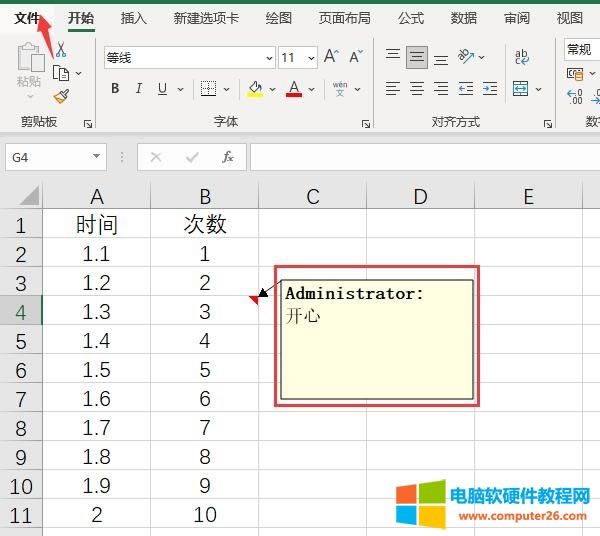Open the 字体 group dialog launcher
Viewport: 600px width, 536px height.
(x=367, y=124)
